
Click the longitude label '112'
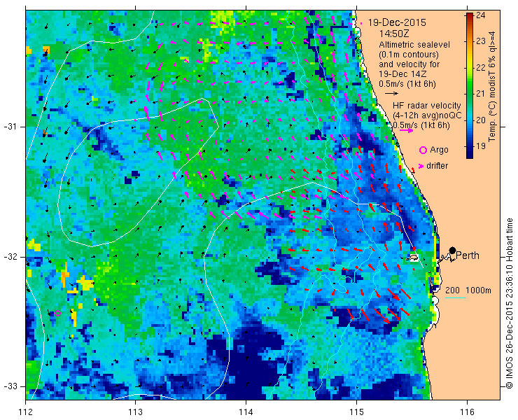pyautogui.click(x=26, y=412)
